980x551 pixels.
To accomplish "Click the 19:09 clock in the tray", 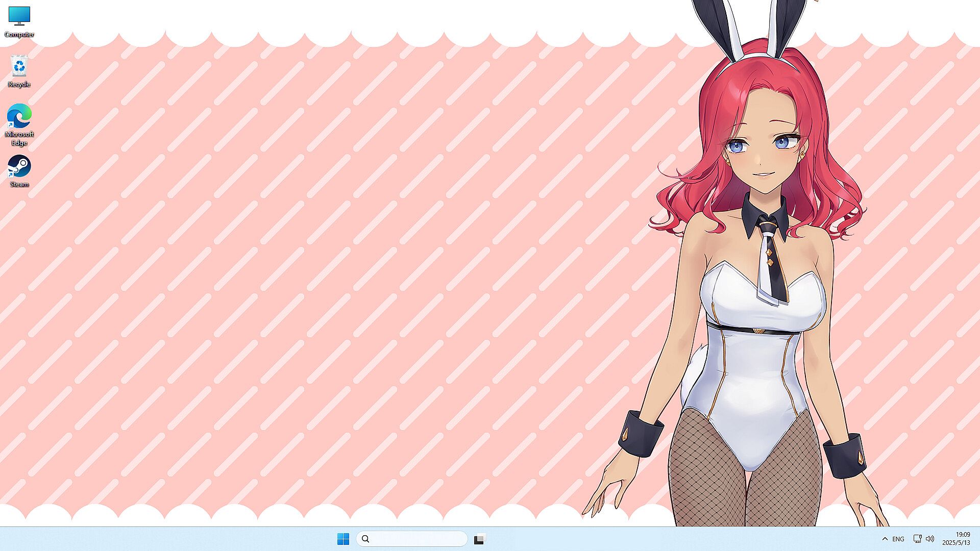I will 963,535.
